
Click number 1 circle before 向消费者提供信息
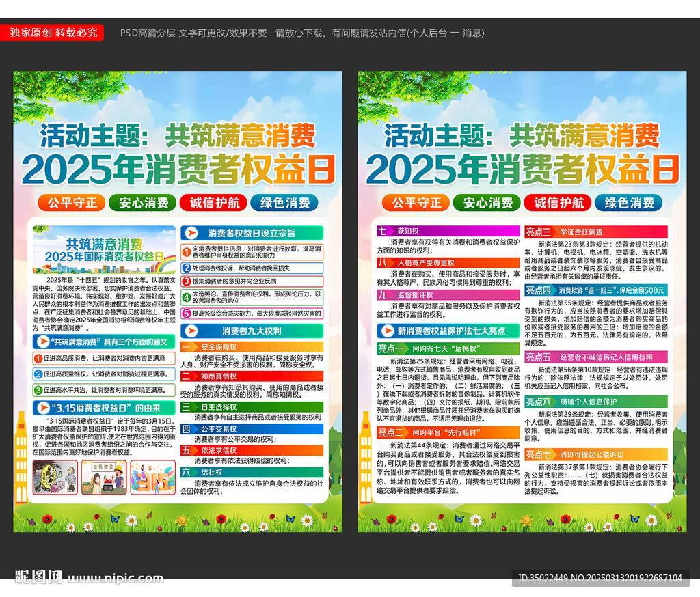187,252
